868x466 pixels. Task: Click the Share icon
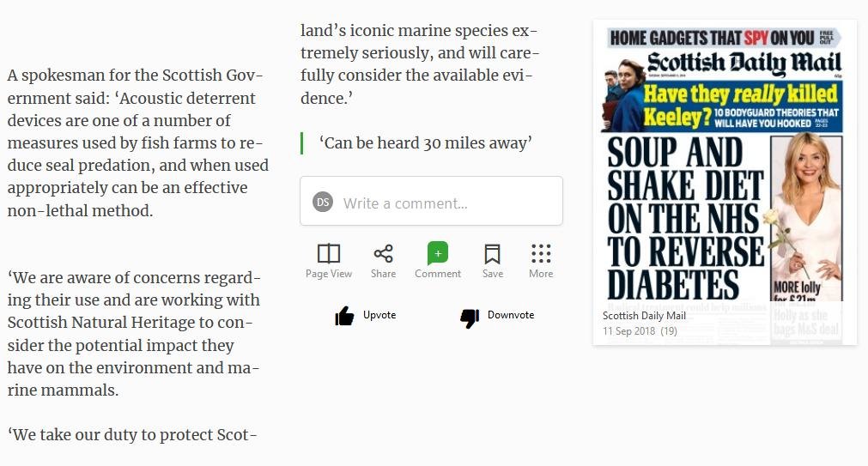[383, 253]
